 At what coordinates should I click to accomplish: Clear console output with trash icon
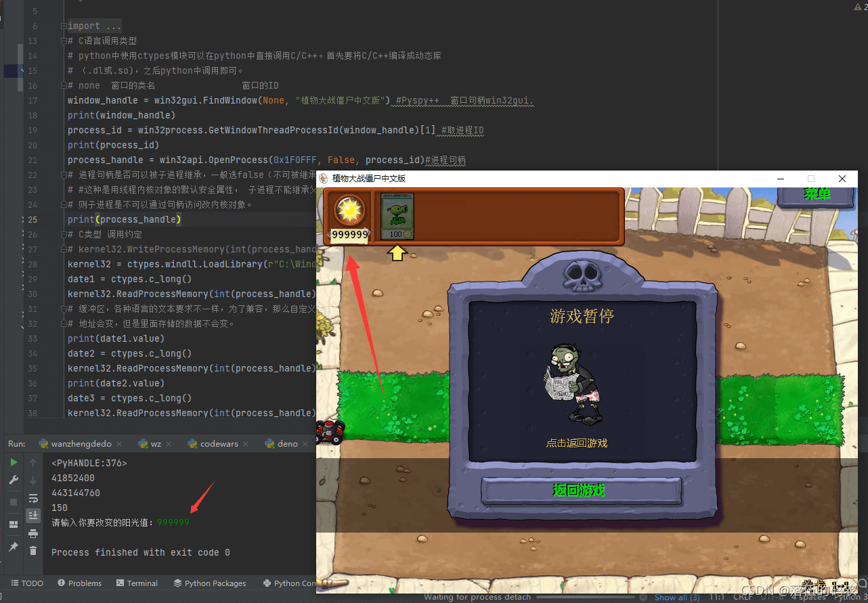[33, 551]
